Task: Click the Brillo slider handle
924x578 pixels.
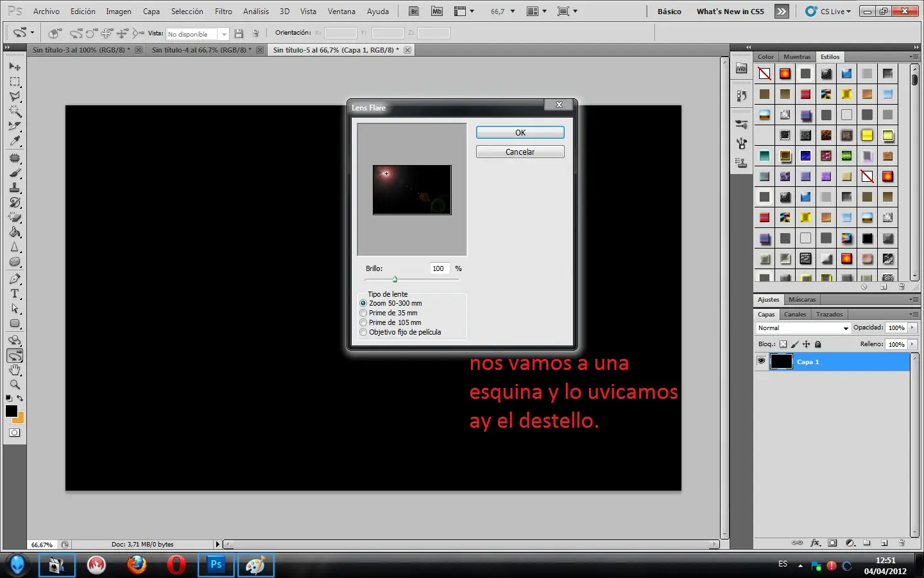Action: (x=395, y=279)
